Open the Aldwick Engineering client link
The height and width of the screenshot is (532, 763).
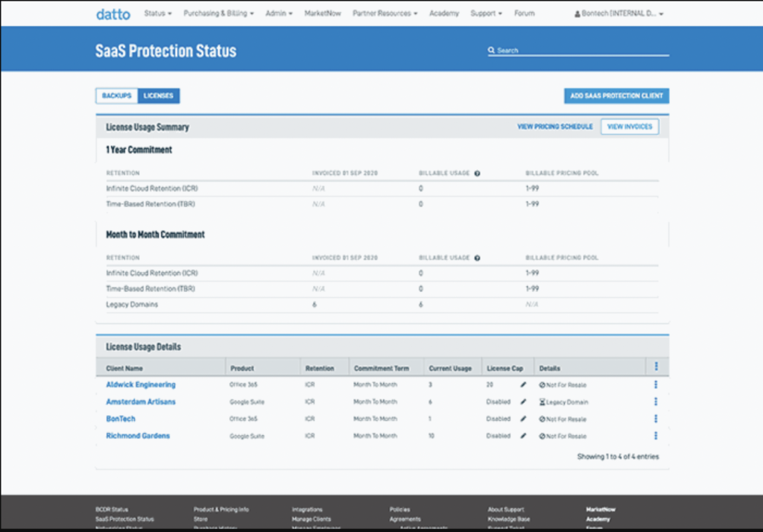click(x=141, y=384)
